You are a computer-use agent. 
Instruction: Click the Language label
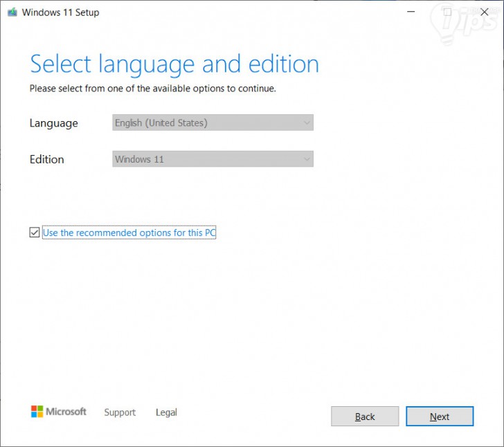[x=54, y=123]
